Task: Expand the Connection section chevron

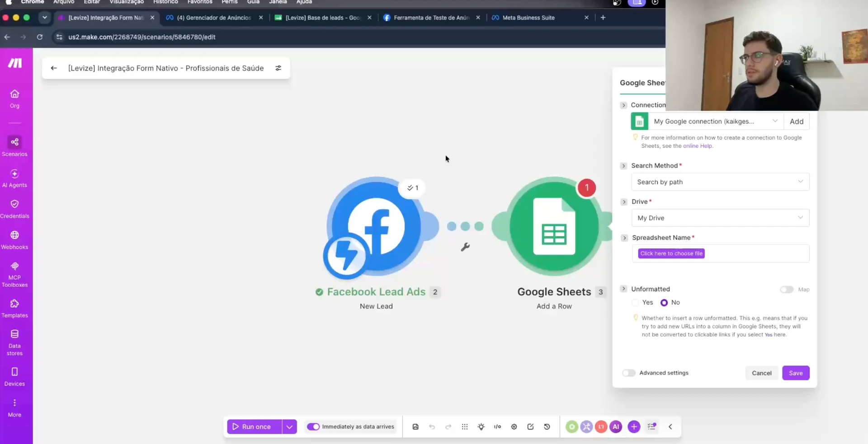Action: coord(623,105)
